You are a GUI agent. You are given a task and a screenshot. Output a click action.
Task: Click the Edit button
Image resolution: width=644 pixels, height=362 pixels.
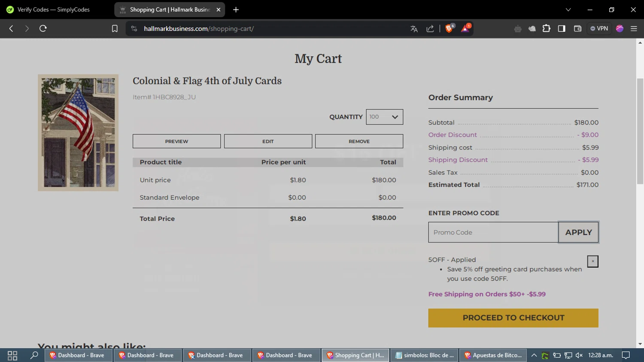(x=268, y=141)
